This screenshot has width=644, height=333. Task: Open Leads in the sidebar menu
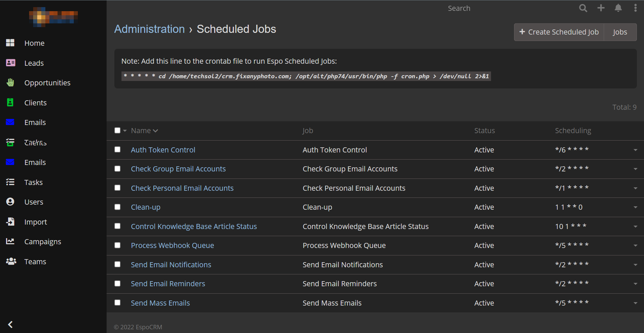point(34,63)
